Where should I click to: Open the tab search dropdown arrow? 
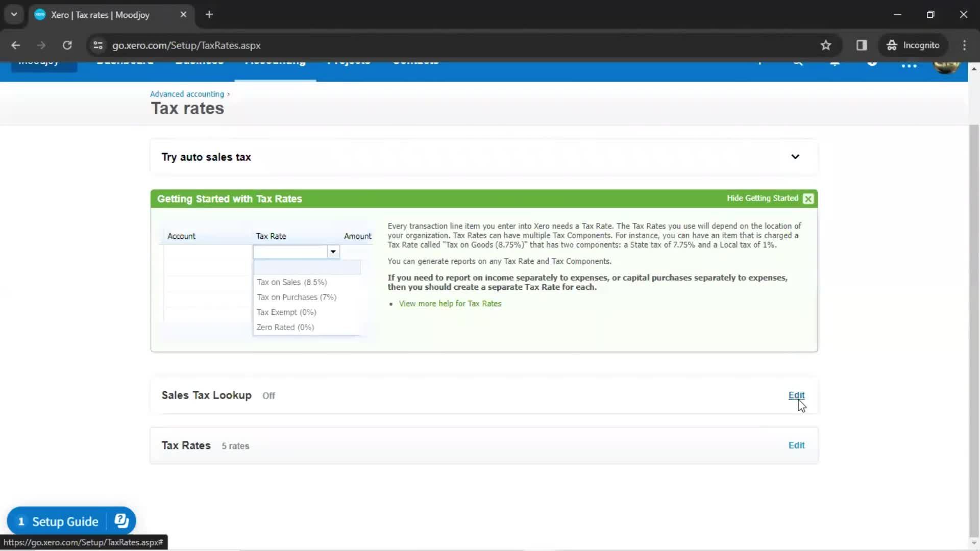(14, 14)
